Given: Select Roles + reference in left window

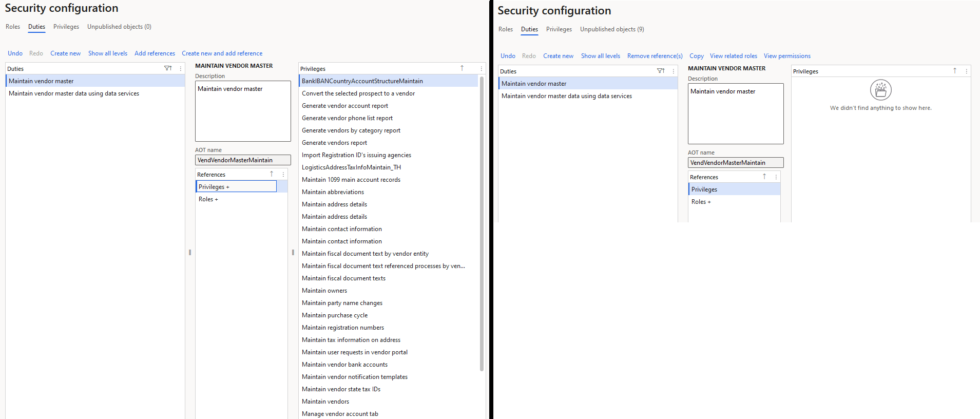Looking at the screenshot, I should pyautogui.click(x=241, y=199).
